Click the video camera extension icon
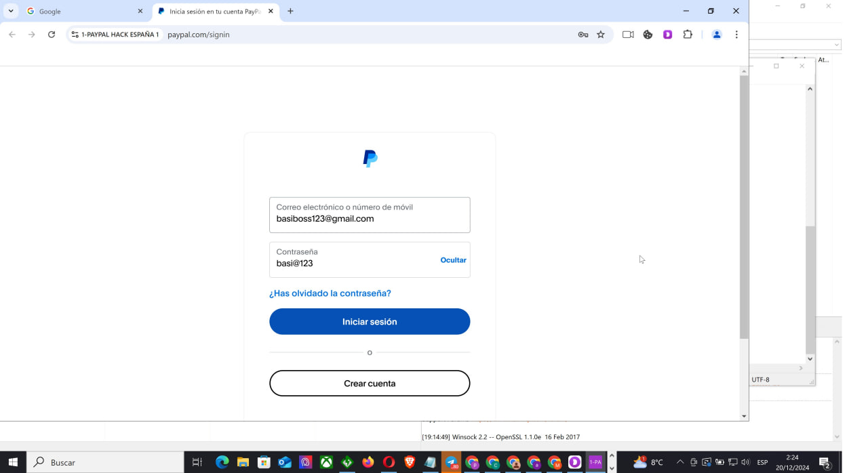The image size is (868, 473). point(628,35)
